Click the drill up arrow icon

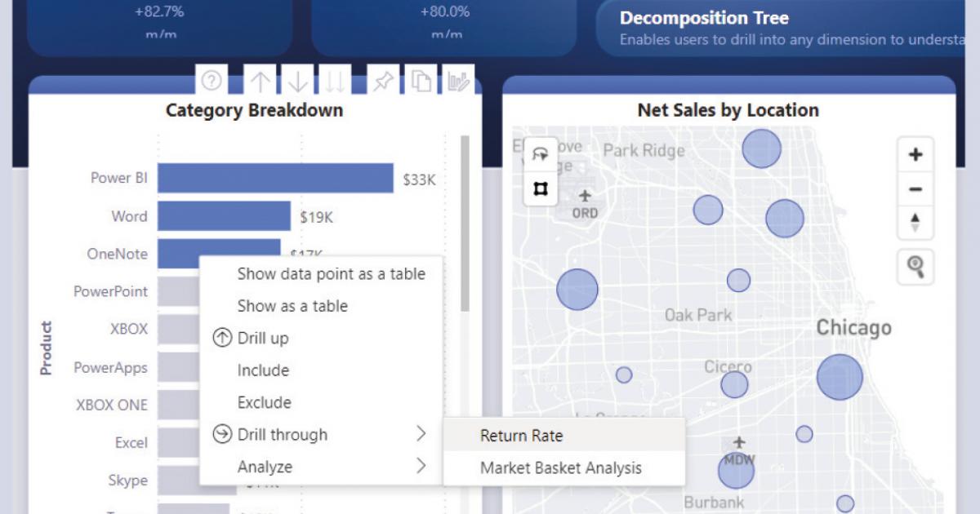(x=261, y=81)
